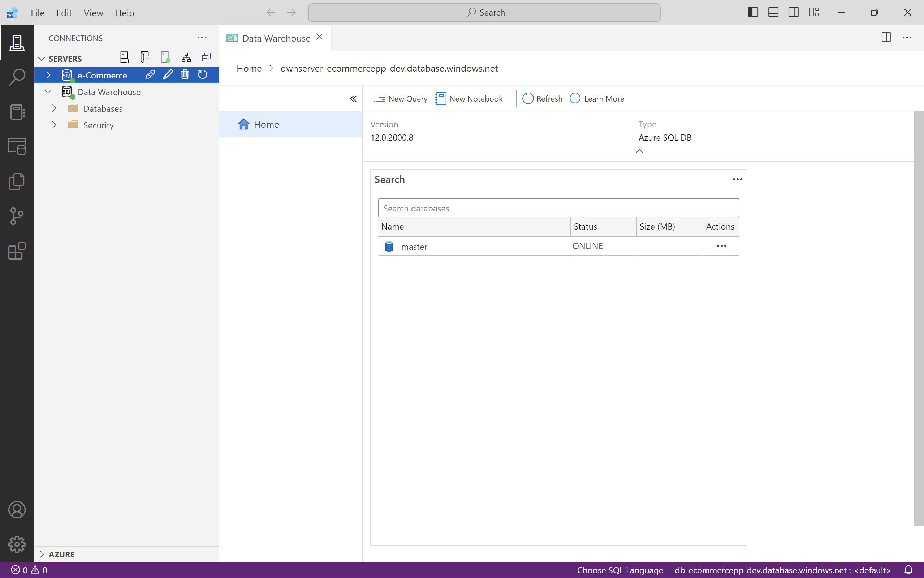This screenshot has width=924, height=578.
Task: Open the View menu
Action: pyautogui.click(x=93, y=13)
